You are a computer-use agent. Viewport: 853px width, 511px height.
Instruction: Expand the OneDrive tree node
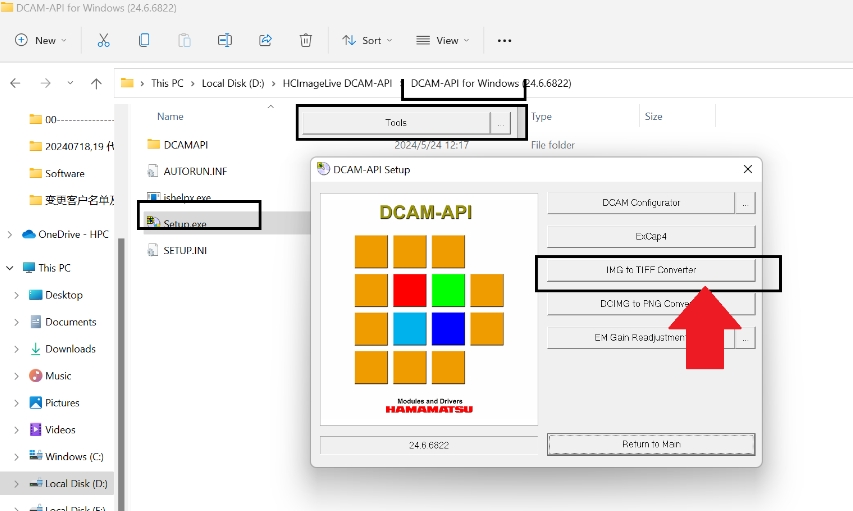10,234
